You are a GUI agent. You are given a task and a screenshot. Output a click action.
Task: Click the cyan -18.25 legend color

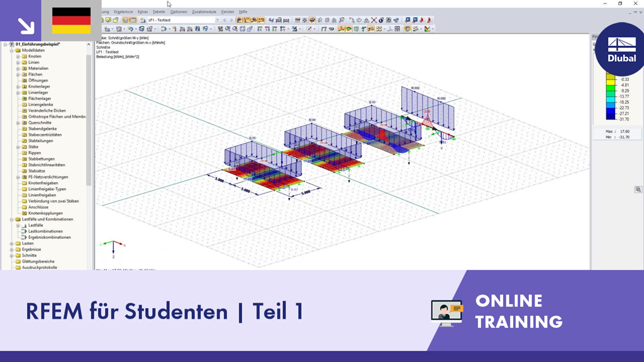point(611,99)
